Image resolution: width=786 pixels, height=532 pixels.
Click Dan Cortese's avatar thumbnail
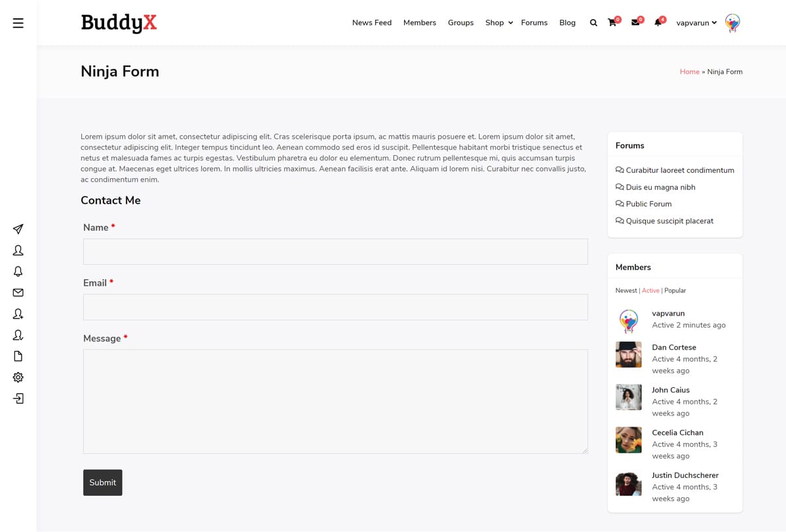(628, 354)
